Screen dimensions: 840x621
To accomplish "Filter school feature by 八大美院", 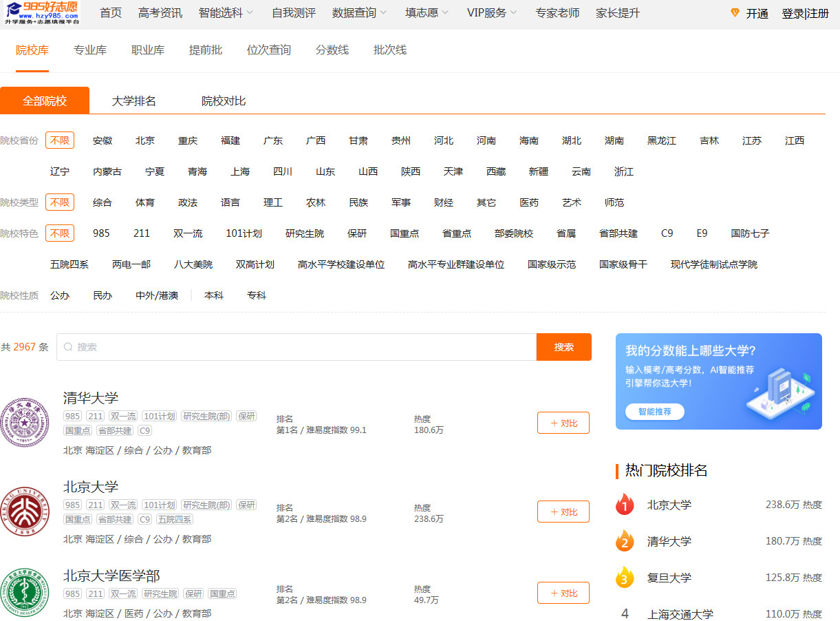I will 193,264.
